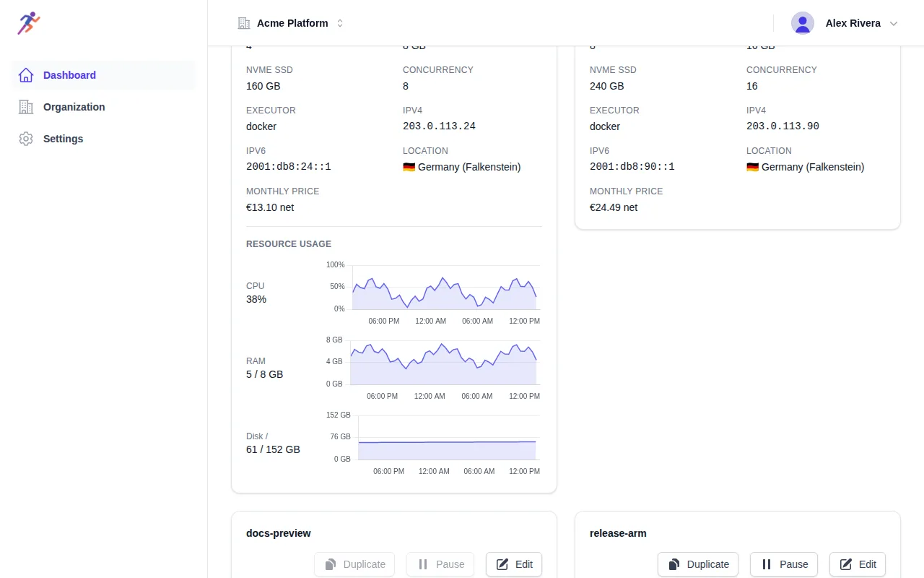This screenshot has width=924, height=578.
Task: Open the Organization section
Action: (104, 107)
